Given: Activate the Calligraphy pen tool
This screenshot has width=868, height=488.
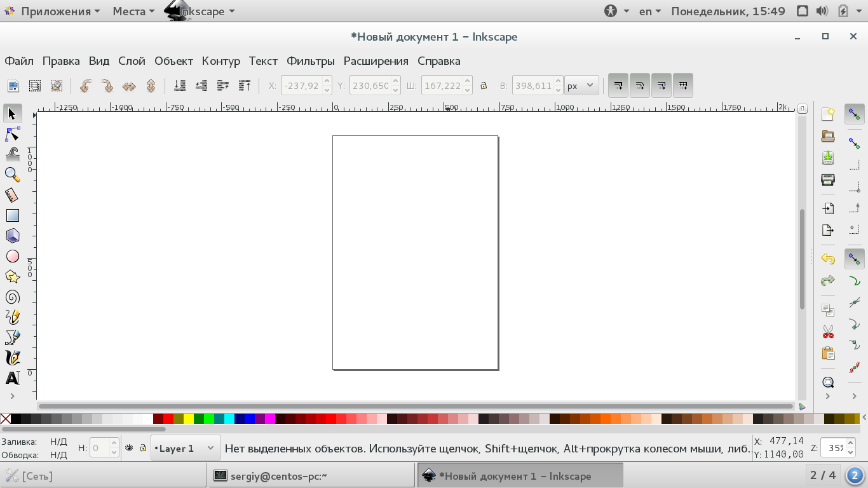Looking at the screenshot, I should [x=11, y=358].
